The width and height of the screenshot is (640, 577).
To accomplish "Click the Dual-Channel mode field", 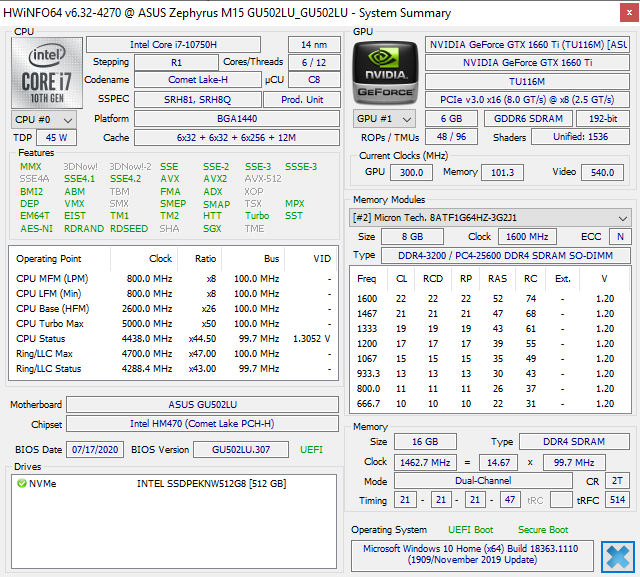I will (x=483, y=481).
